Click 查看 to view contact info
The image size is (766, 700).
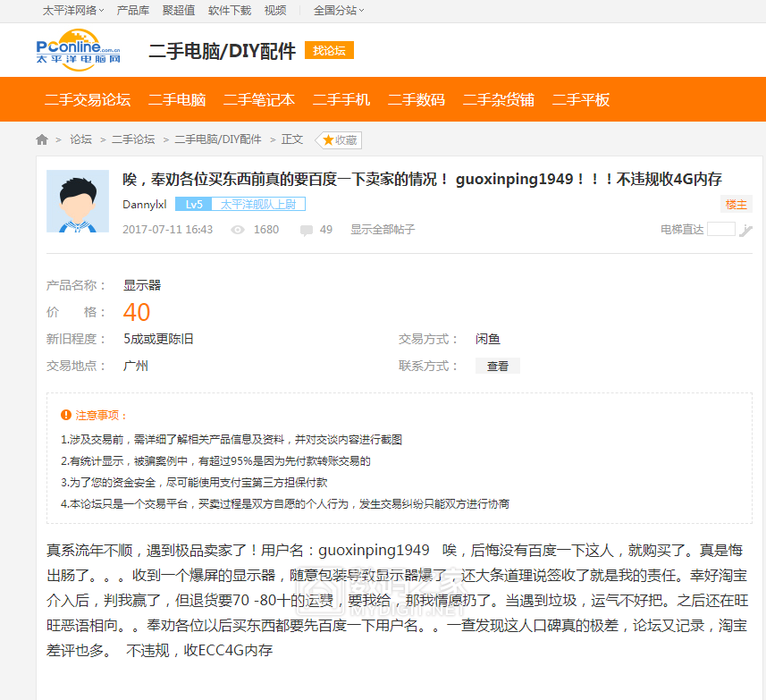tap(497, 366)
